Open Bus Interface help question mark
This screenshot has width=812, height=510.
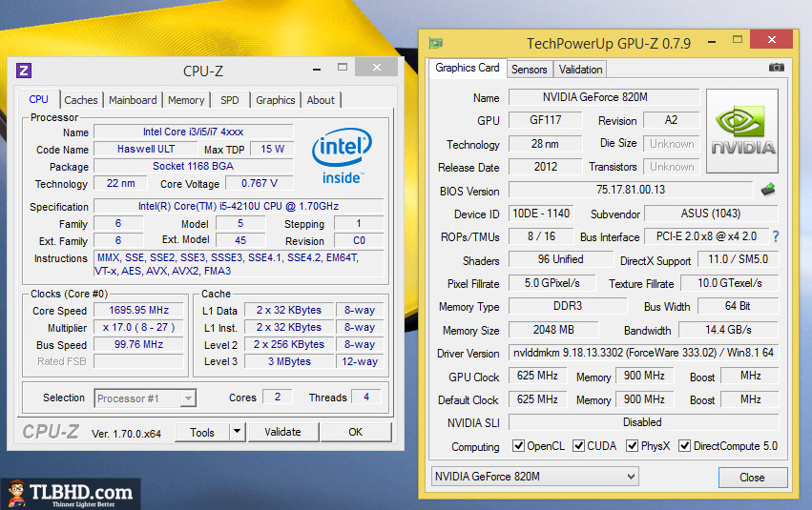coord(775,236)
